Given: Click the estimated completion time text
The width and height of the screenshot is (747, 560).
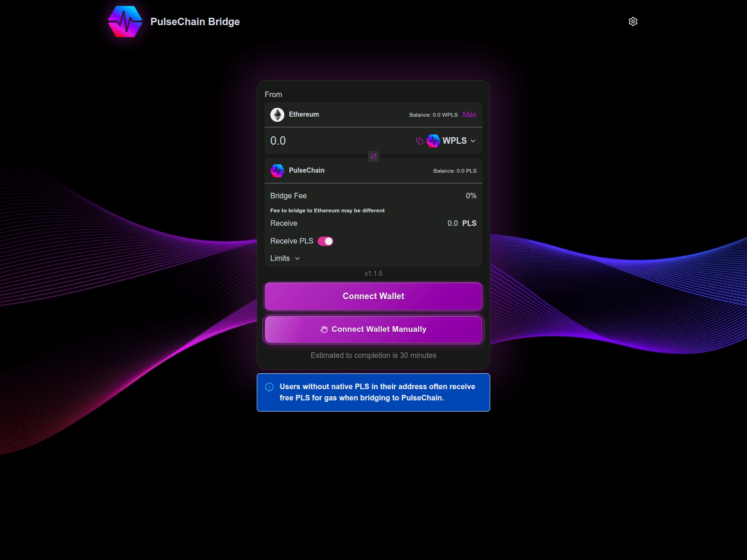Looking at the screenshot, I should coord(373,356).
